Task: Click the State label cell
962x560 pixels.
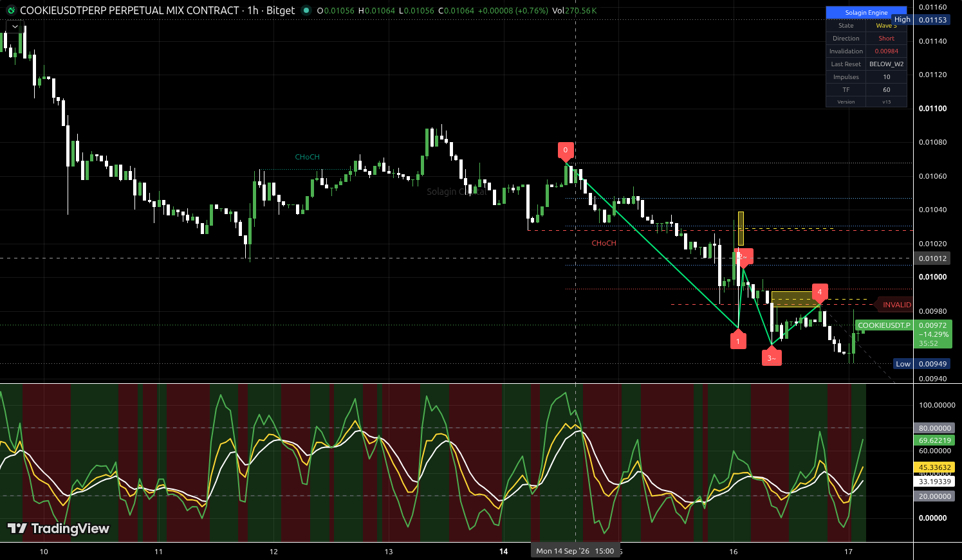Action: click(846, 26)
